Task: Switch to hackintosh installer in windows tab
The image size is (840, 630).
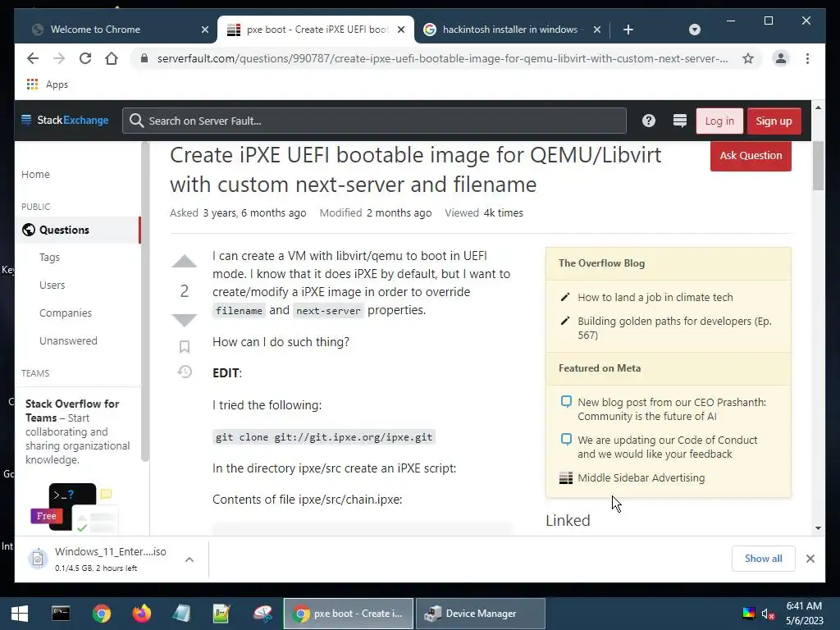Action: click(509, 30)
